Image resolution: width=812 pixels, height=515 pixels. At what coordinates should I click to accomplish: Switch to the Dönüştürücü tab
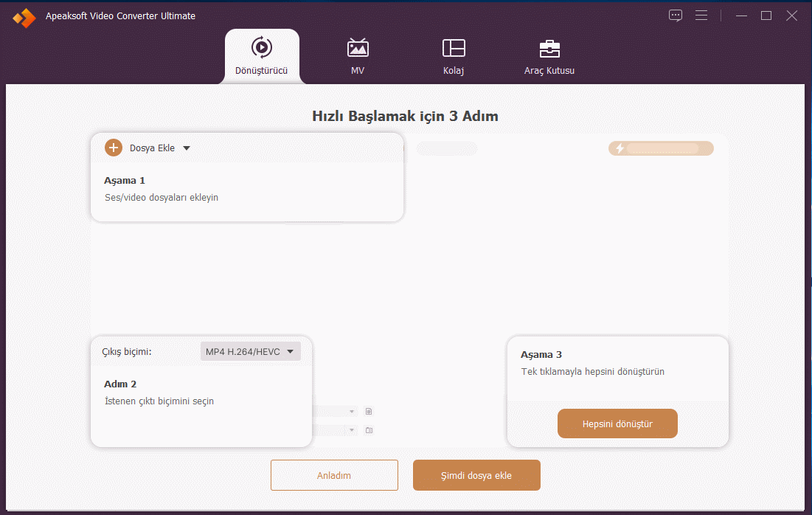(262, 56)
